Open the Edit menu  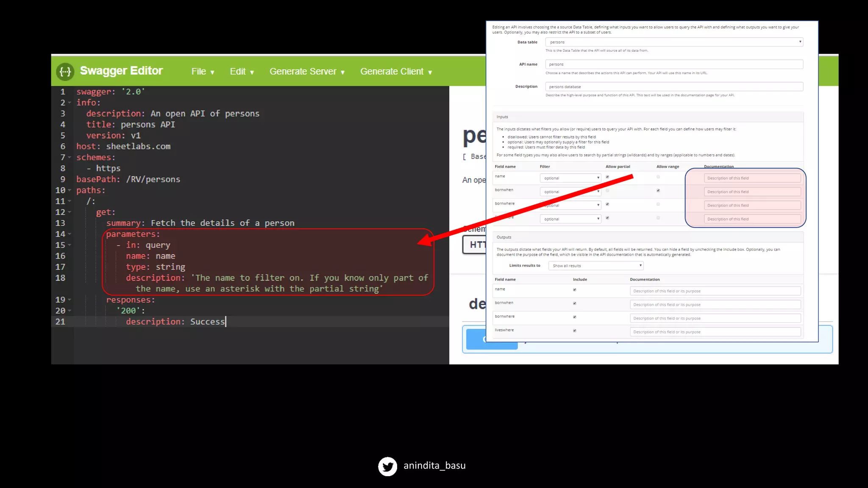click(242, 72)
